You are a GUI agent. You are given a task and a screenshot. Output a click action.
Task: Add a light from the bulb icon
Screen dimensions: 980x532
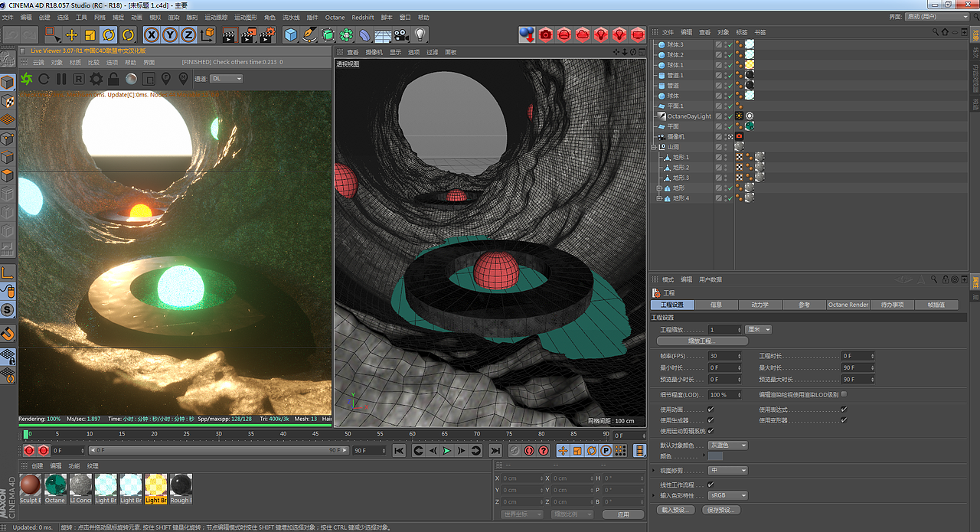(420, 34)
